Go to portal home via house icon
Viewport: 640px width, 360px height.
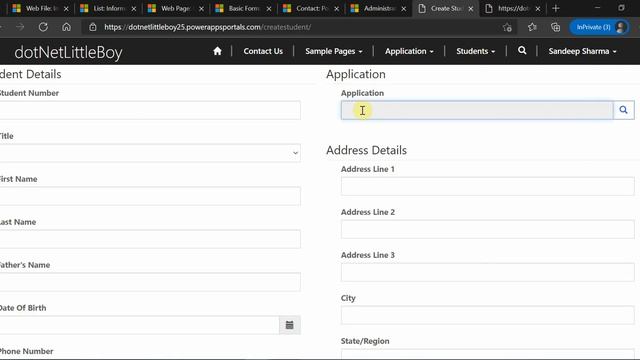click(x=217, y=51)
